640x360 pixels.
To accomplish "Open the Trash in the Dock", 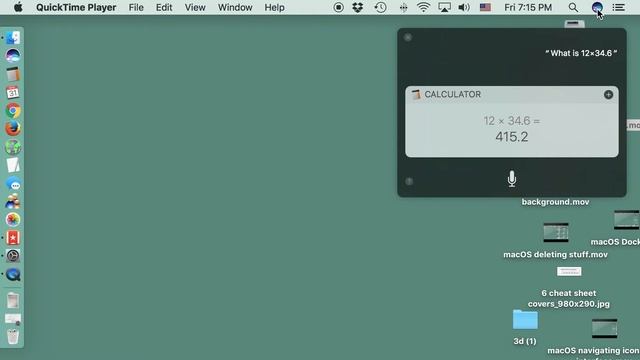I will click(x=13, y=337).
